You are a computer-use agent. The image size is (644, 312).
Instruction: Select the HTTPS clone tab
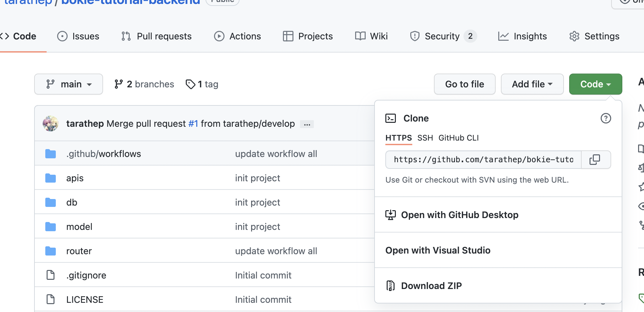point(398,138)
